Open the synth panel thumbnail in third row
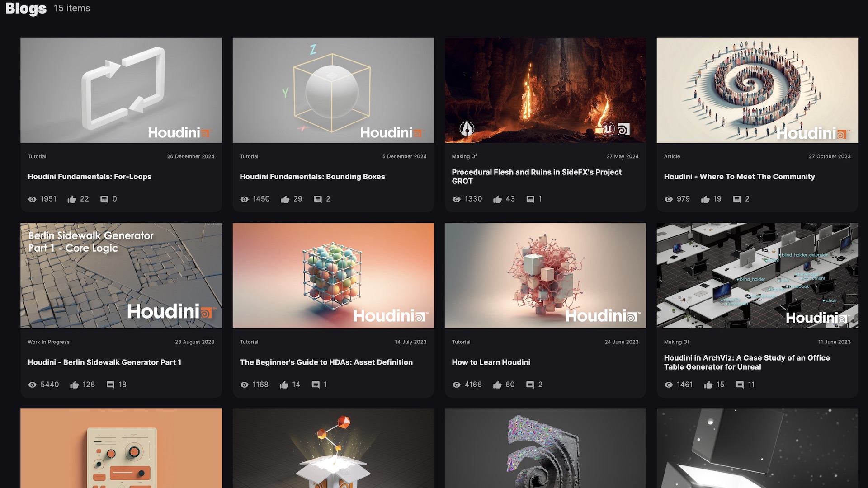 point(121,448)
